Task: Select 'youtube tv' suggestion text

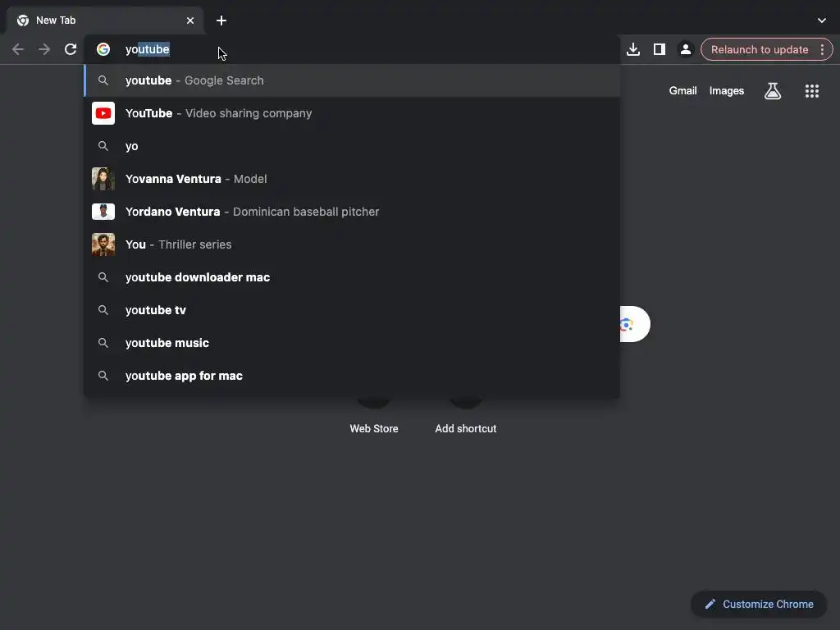Action: (155, 310)
